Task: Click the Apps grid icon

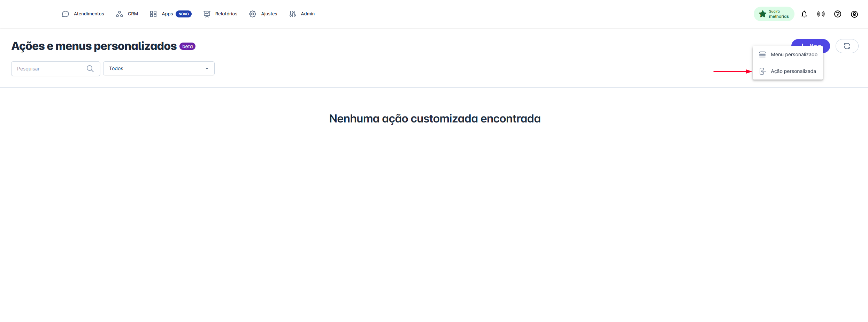Action: point(153,14)
